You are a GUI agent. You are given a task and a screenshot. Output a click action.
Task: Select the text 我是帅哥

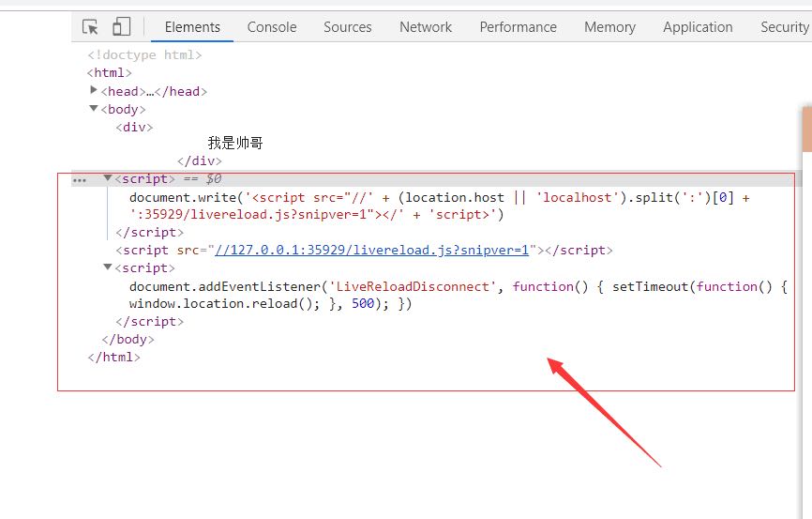pos(235,143)
